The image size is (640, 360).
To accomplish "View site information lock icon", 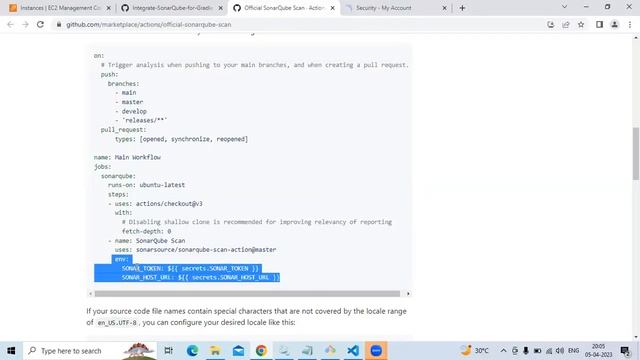I will click(x=59, y=24).
